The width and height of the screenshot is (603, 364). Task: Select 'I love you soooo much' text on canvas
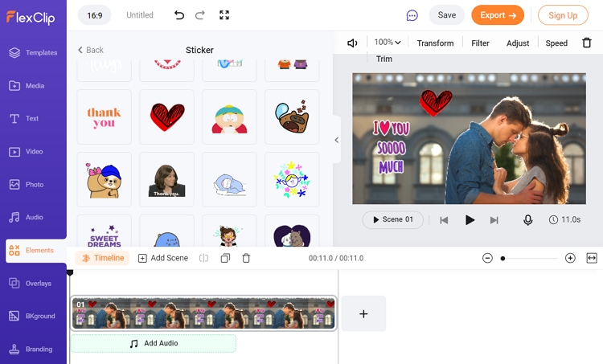pos(391,148)
